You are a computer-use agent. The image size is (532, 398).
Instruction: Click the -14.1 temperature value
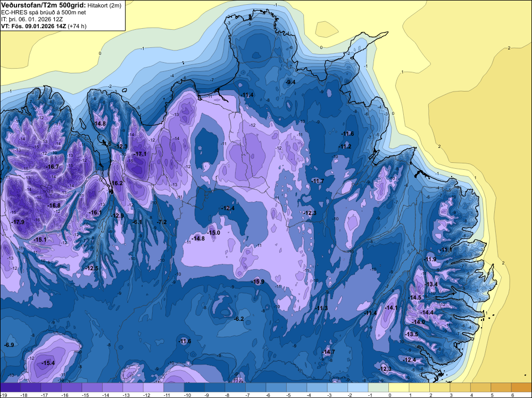coord(391,308)
